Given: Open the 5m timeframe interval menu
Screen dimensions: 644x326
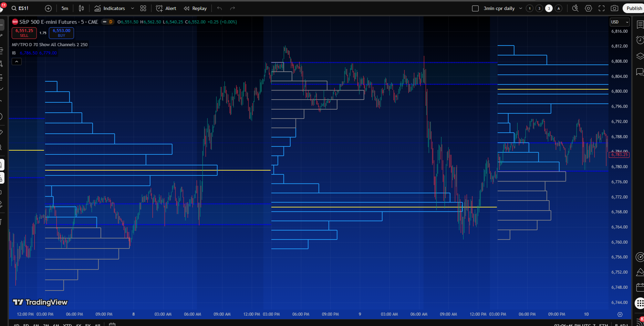Looking at the screenshot, I should [65, 8].
